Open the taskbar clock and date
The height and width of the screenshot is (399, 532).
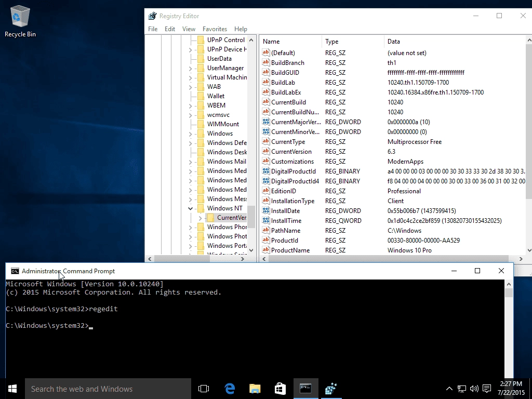point(511,389)
